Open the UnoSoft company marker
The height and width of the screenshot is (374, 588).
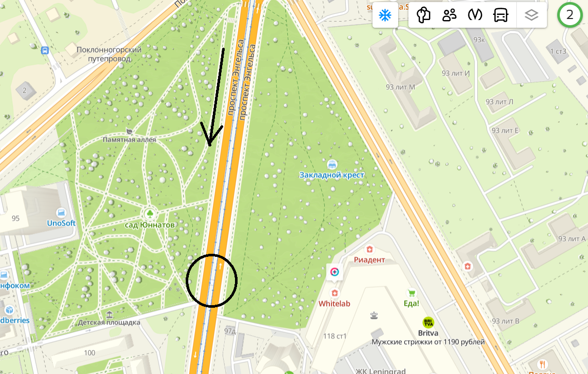[61, 213]
